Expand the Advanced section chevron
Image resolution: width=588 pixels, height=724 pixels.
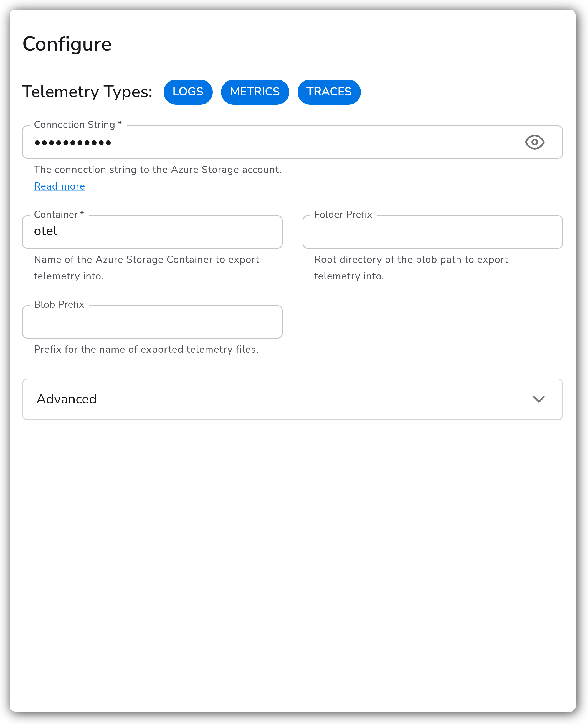click(539, 399)
